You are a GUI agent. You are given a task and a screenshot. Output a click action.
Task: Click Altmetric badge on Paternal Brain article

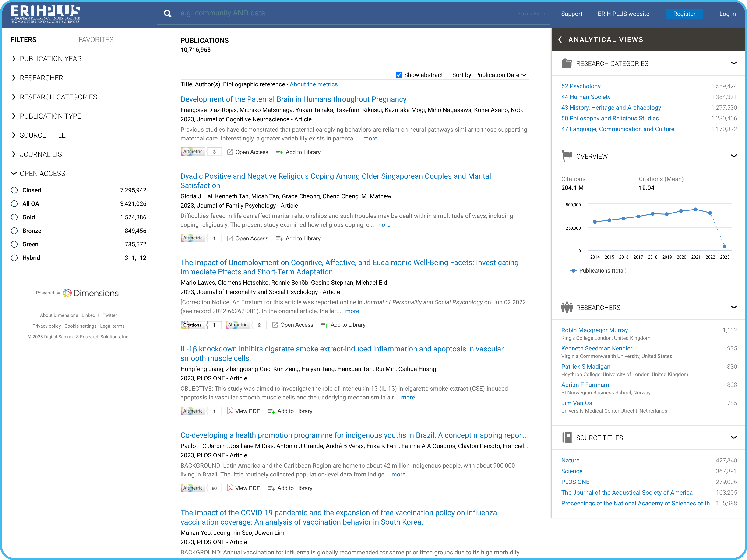(193, 152)
